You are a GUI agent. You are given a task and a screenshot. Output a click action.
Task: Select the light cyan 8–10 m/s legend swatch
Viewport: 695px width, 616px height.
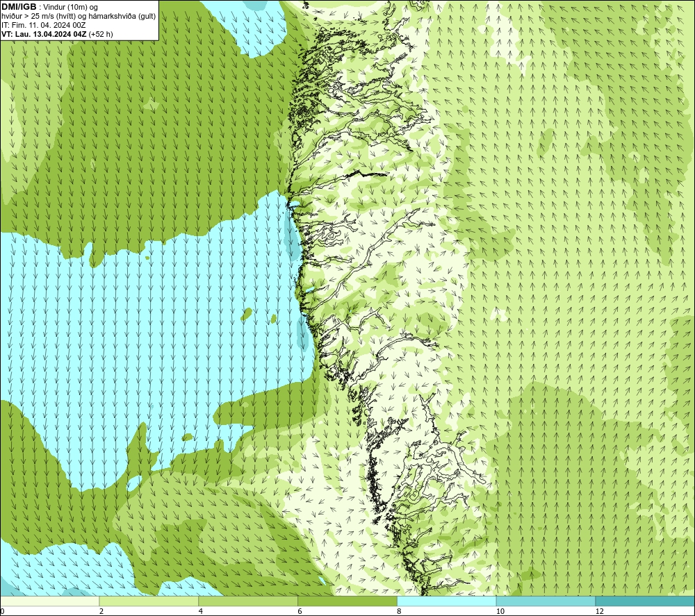pos(447,601)
